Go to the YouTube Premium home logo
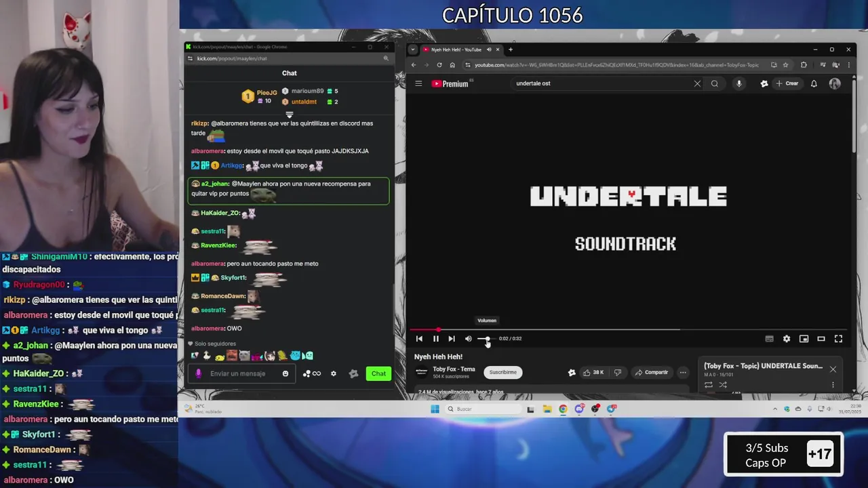This screenshot has width=868, height=488. (451, 83)
